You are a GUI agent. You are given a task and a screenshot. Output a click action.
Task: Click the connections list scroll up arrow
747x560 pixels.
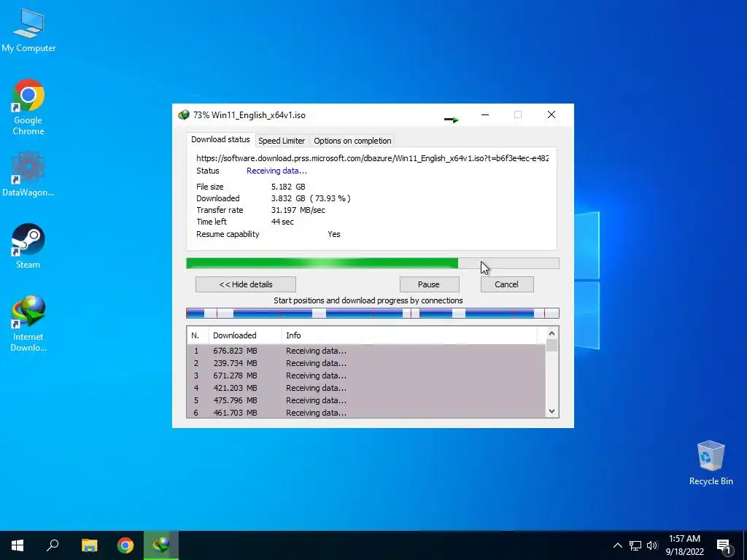point(551,333)
